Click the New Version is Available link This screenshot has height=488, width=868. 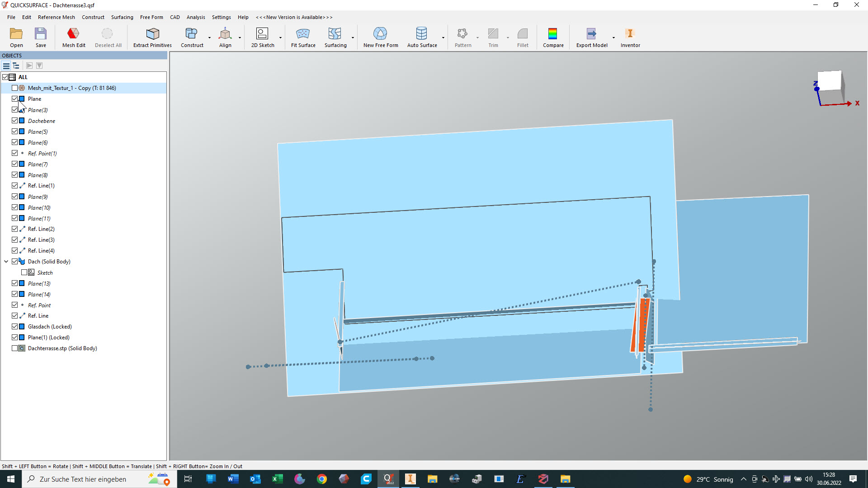(x=294, y=17)
